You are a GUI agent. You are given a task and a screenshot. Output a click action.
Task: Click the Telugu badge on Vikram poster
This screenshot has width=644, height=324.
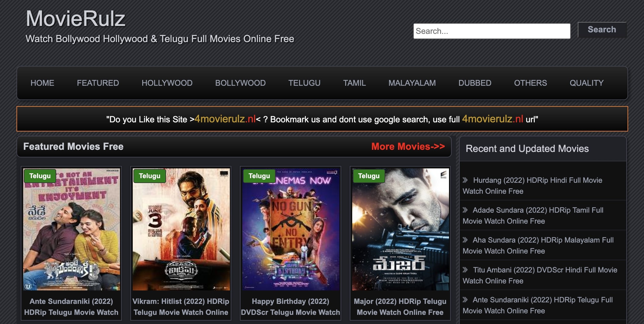tap(150, 176)
